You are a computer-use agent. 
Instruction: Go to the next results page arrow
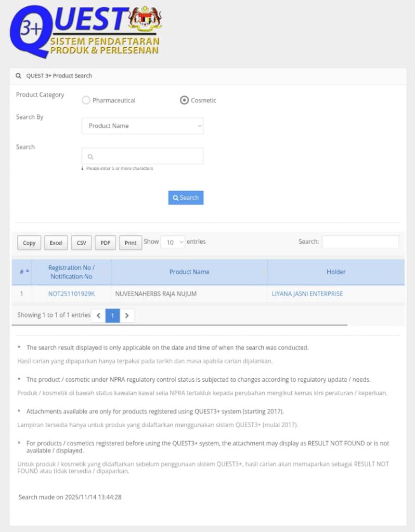point(127,315)
